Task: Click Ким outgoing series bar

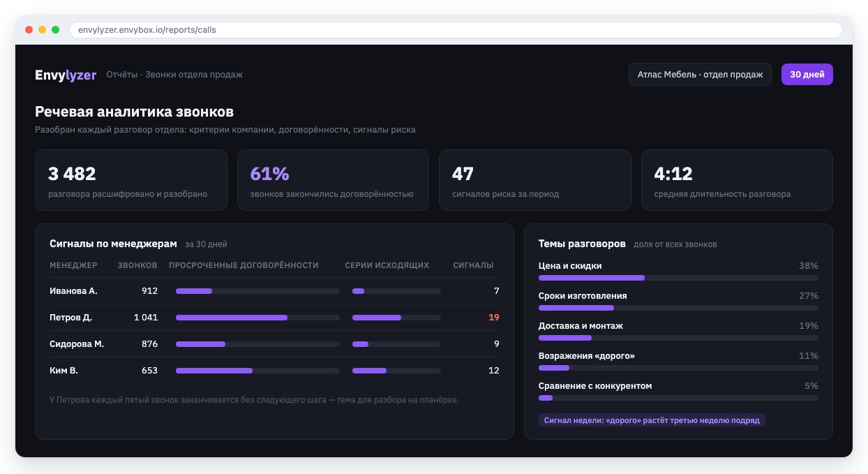Action: click(396, 371)
